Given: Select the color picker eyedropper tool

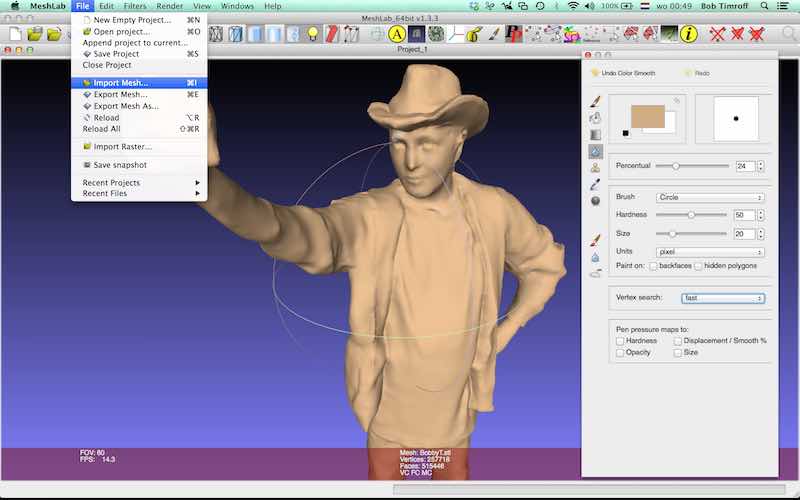Looking at the screenshot, I should pyautogui.click(x=595, y=185).
